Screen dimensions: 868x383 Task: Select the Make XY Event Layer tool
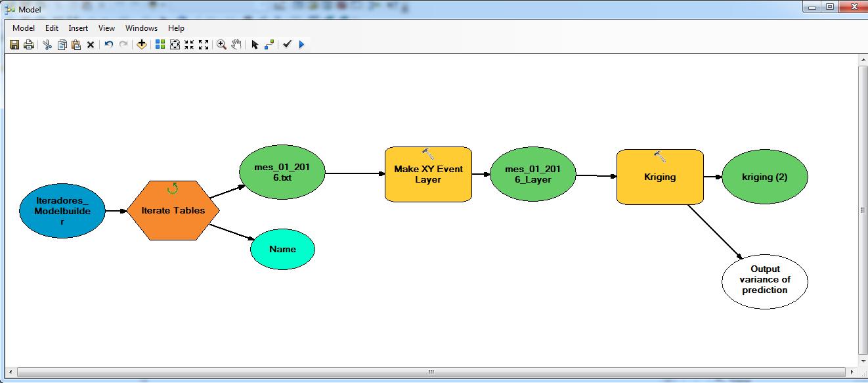click(428, 174)
